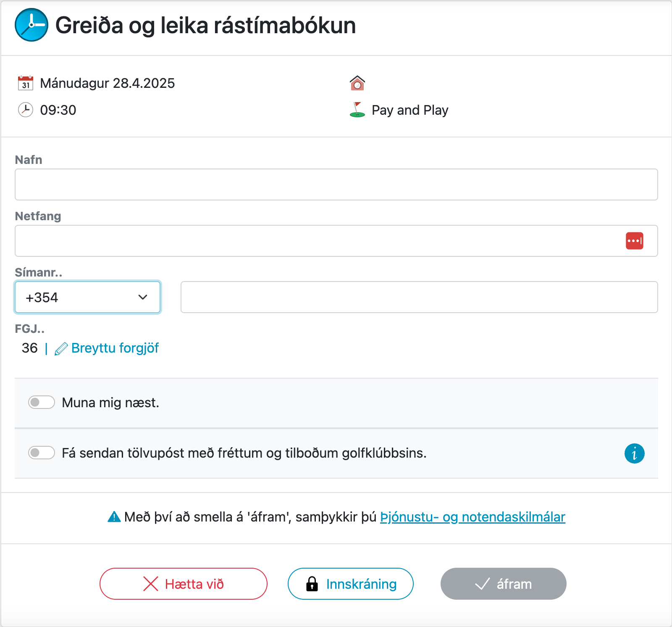Open the +354 country code dropdown
Image resolution: width=672 pixels, height=627 pixels.
pyautogui.click(x=88, y=298)
